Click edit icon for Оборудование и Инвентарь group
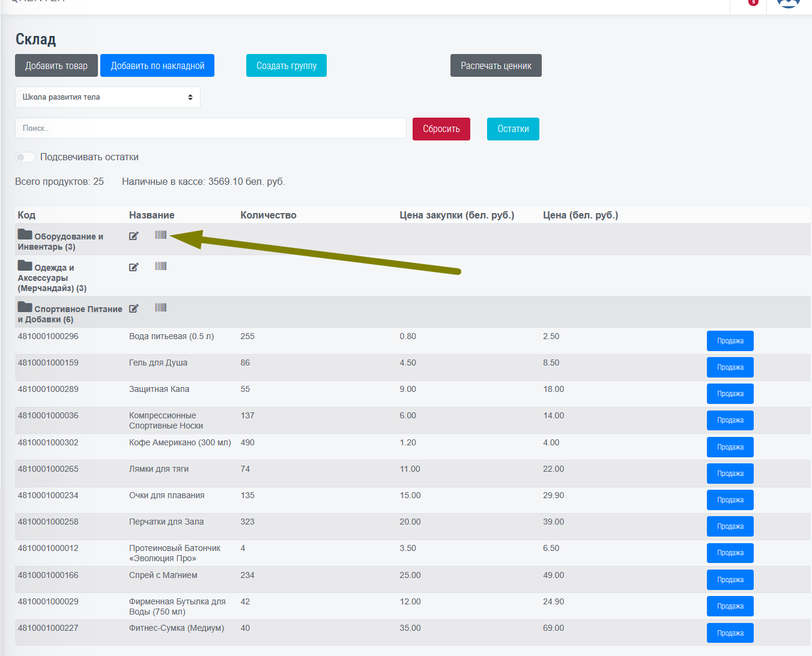This screenshot has width=812, height=656. (x=133, y=236)
